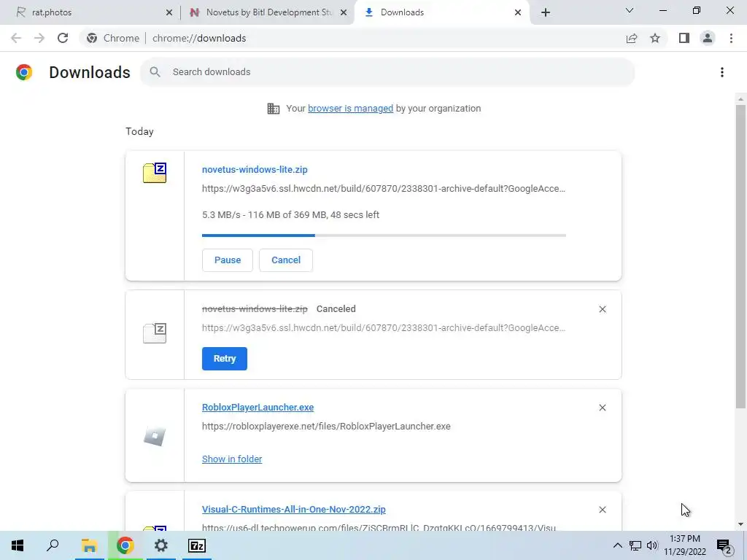The width and height of the screenshot is (747, 560).
Task: Click the browser forward arrow
Action: click(x=39, y=38)
